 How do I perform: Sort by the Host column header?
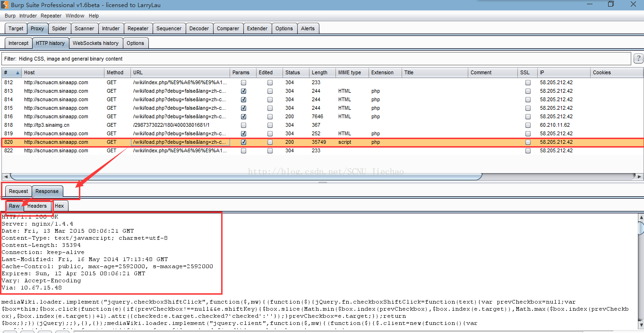[63, 72]
